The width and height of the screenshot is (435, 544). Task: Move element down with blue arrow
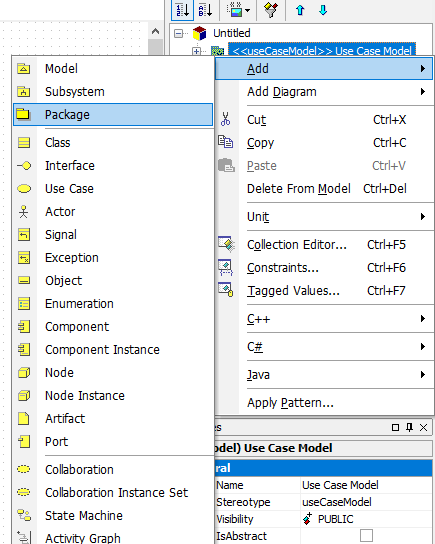323,10
